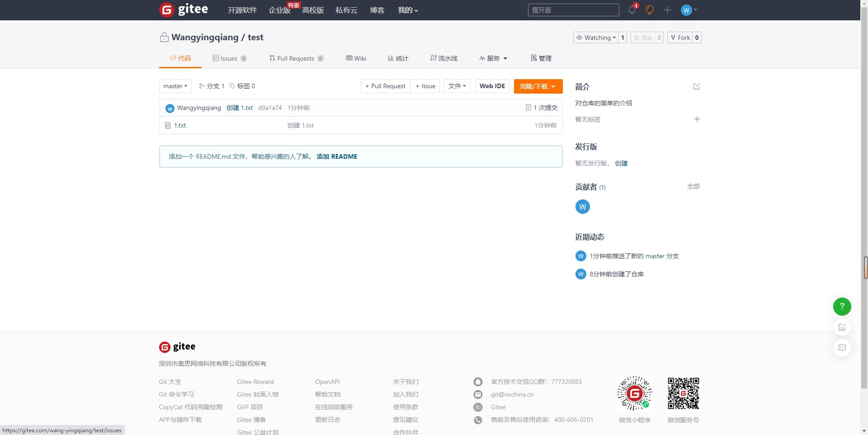Switch to the Issues tab
The height and width of the screenshot is (435, 868).
coord(229,58)
